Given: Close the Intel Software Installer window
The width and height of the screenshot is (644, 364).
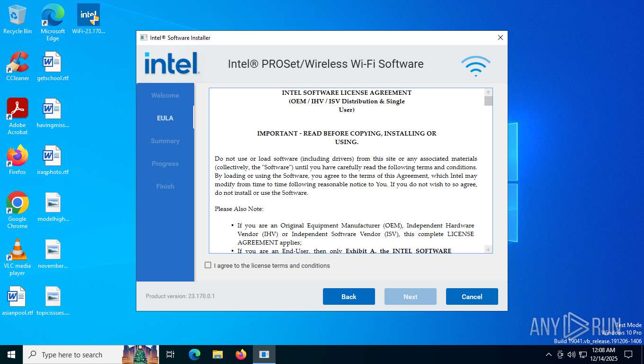Looking at the screenshot, I should pos(500,38).
